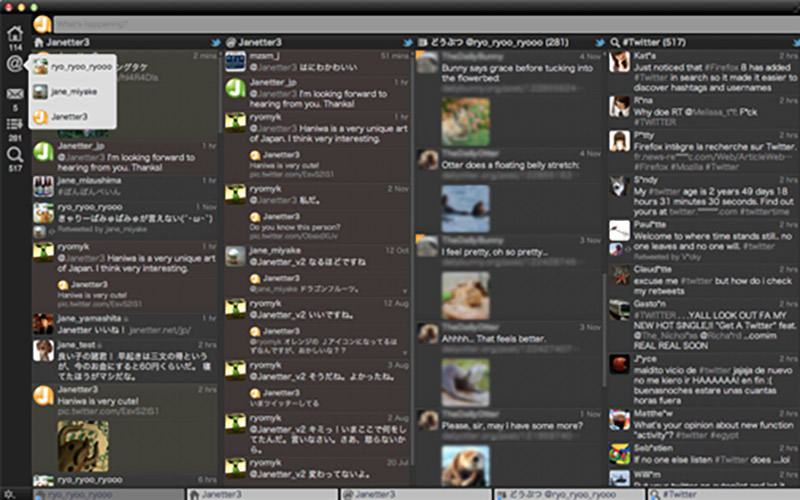The image size is (800, 500).
Task: Click the orange J account avatar beside compose box
Action: pyautogui.click(x=42, y=24)
